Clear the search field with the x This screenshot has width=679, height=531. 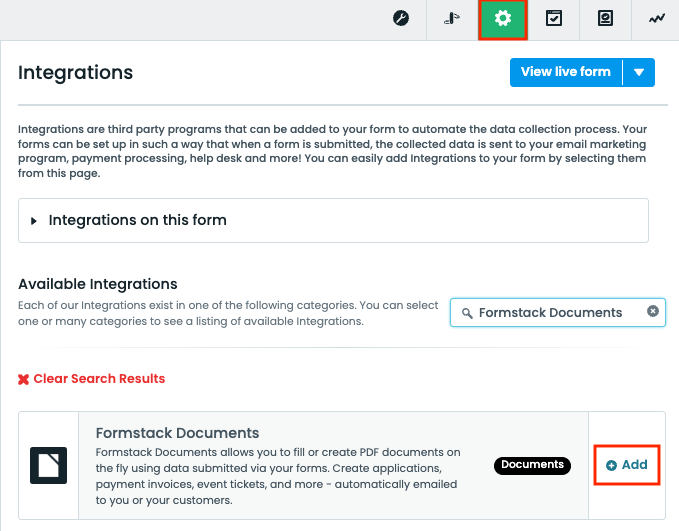[x=653, y=311]
